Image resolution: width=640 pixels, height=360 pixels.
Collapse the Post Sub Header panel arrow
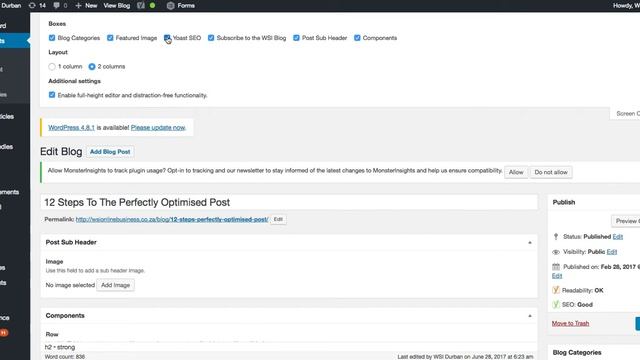pos(530,242)
